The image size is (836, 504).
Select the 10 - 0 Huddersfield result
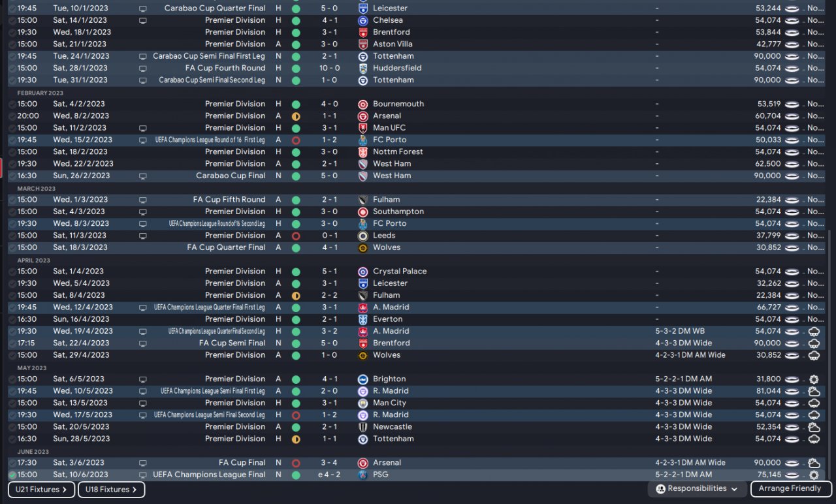[330, 68]
